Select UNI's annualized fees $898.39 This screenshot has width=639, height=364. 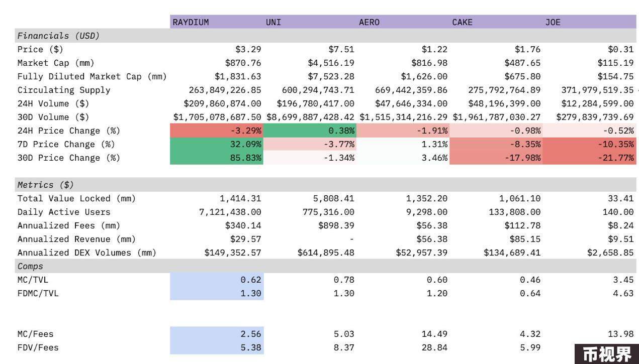[x=336, y=225]
